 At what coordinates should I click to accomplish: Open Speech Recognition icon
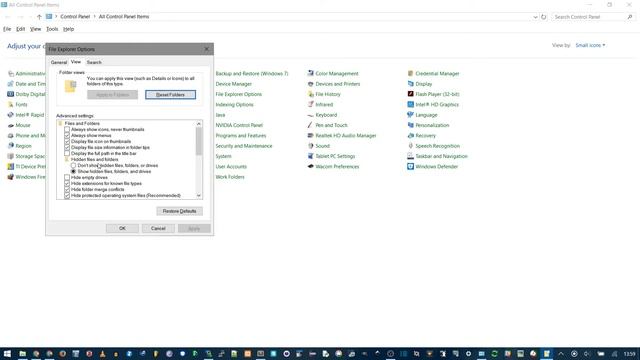(x=411, y=146)
